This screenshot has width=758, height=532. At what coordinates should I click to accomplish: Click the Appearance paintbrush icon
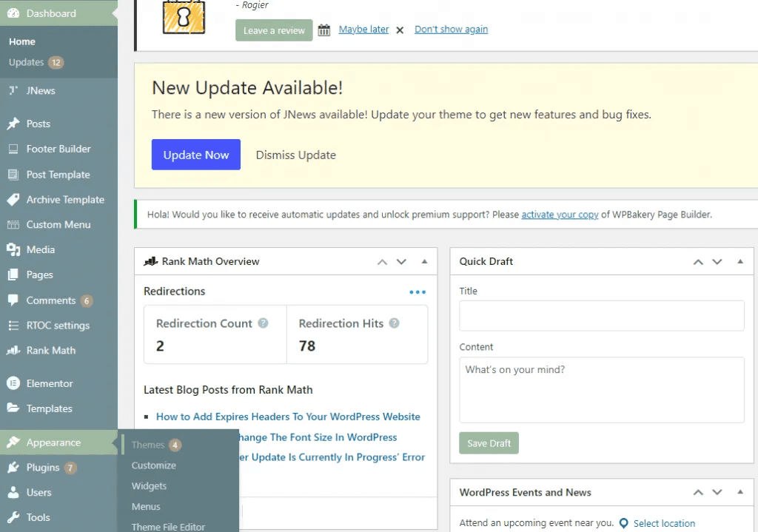click(x=13, y=442)
